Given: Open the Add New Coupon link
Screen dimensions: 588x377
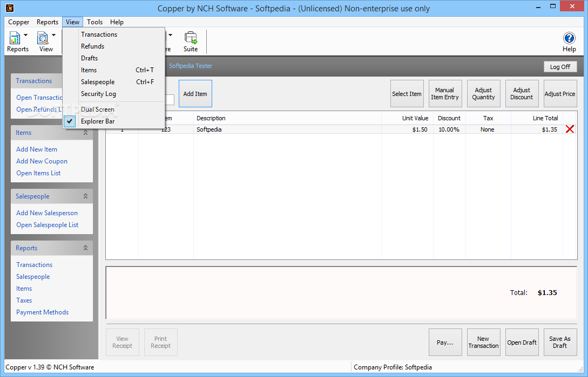Looking at the screenshot, I should [x=42, y=161].
